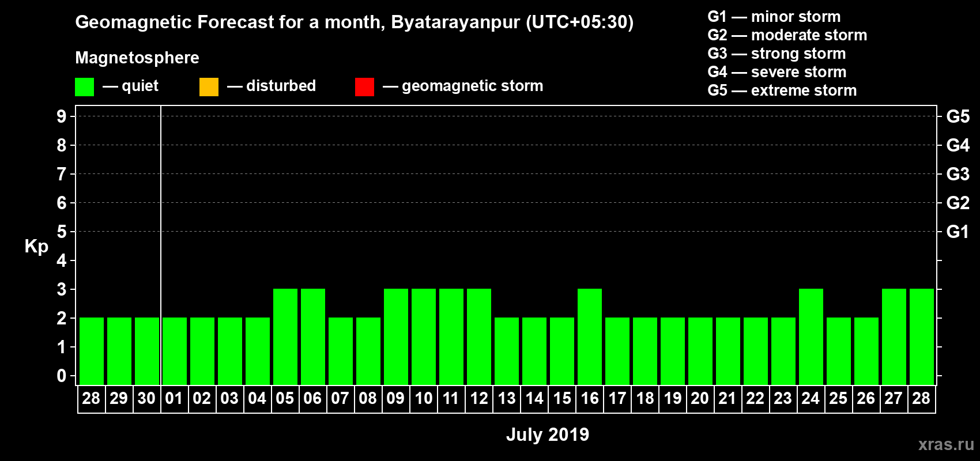The height and width of the screenshot is (461, 980).
Task: Click date label 14 on x-axis
Action: (534, 399)
